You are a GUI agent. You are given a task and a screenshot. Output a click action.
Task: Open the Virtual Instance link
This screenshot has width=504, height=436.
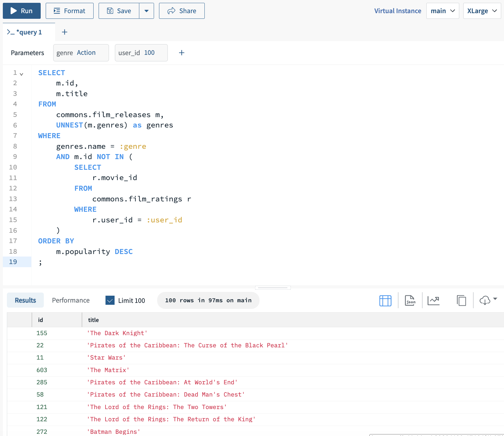click(398, 11)
